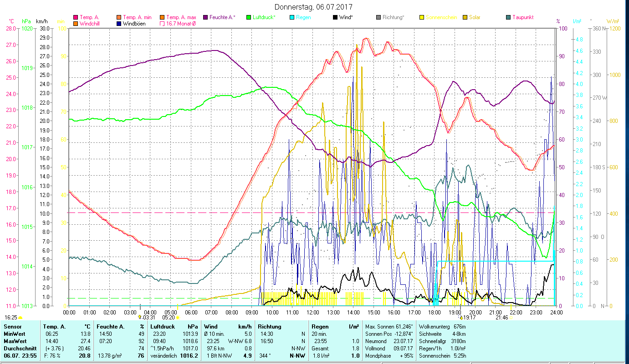Viewport: 629px width, 364px height.
Task: Click the gold Solar legend swatch
Action: coord(465,17)
